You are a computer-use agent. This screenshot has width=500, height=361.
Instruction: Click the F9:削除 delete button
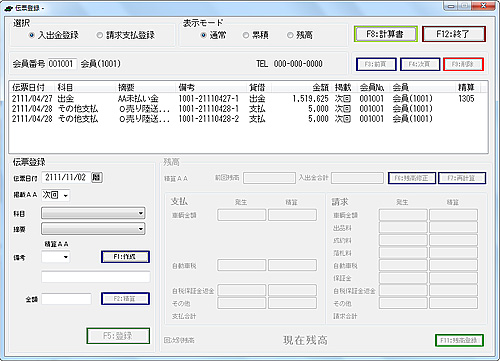click(463, 64)
